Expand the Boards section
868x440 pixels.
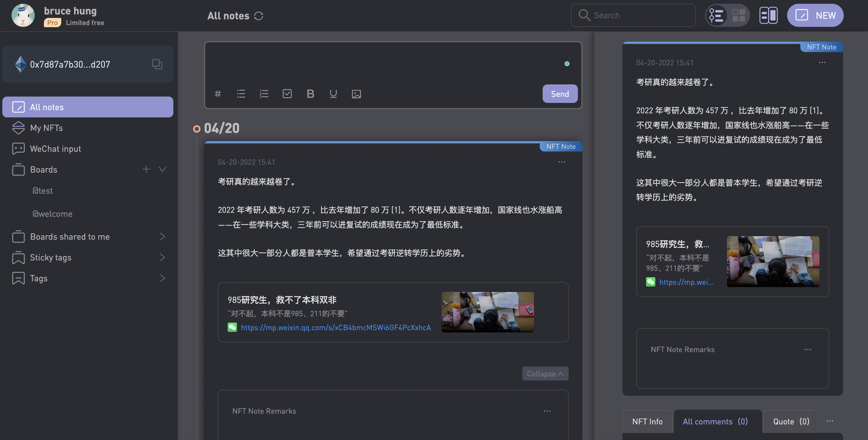click(162, 169)
